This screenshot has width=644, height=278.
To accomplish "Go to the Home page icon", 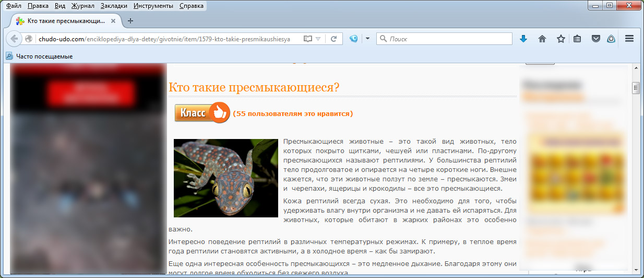I will [x=542, y=39].
